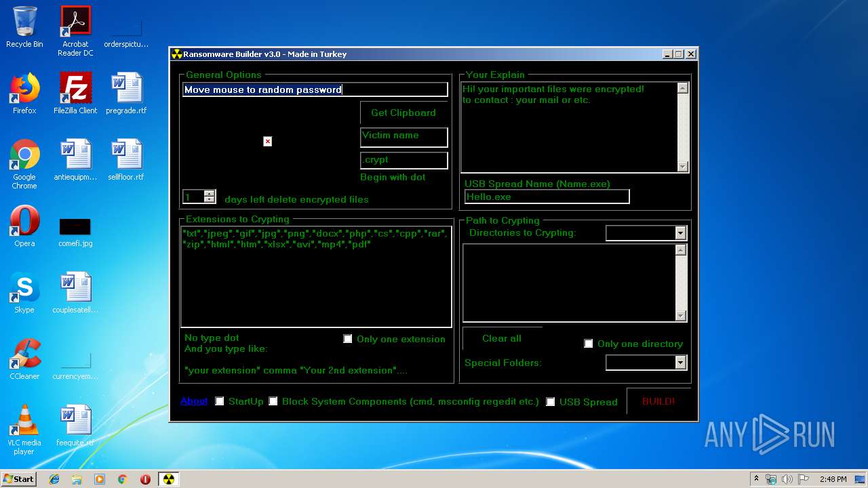The height and width of the screenshot is (488, 868).
Task: Select the couplesatell... document icon
Action: point(75,293)
